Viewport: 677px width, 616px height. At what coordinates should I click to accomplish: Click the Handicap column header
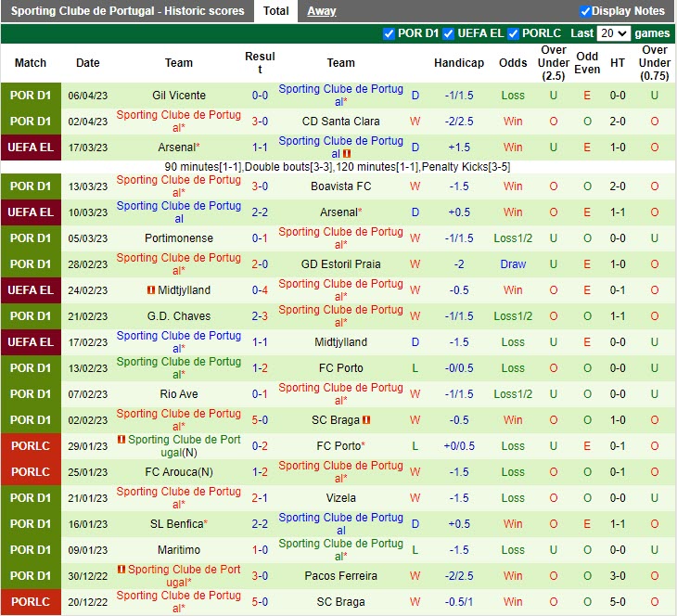(x=459, y=63)
